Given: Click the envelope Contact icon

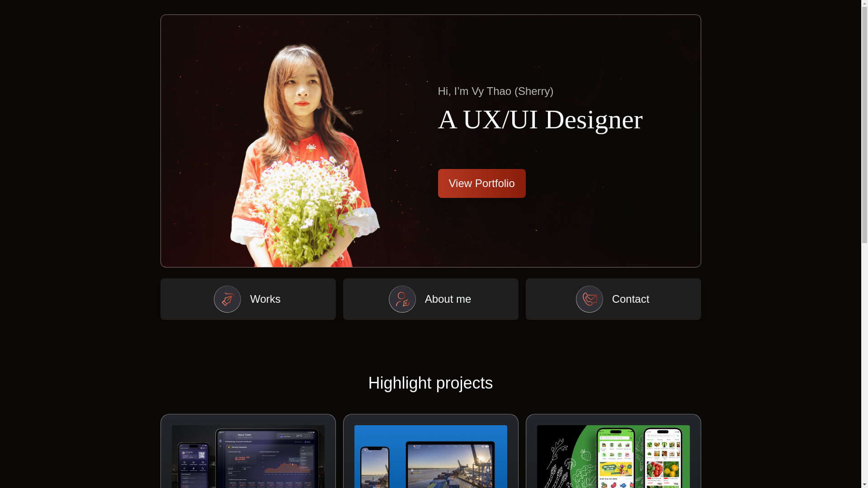Looking at the screenshot, I should tap(589, 299).
